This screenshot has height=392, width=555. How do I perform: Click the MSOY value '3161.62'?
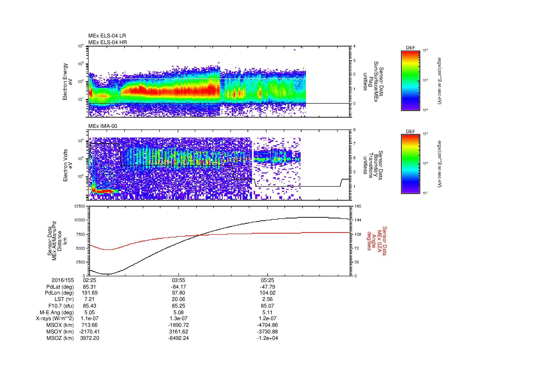[178, 332]
